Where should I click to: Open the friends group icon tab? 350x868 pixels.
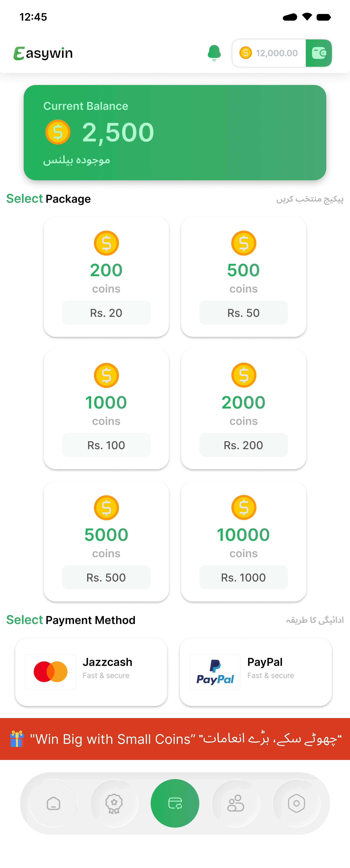(236, 803)
